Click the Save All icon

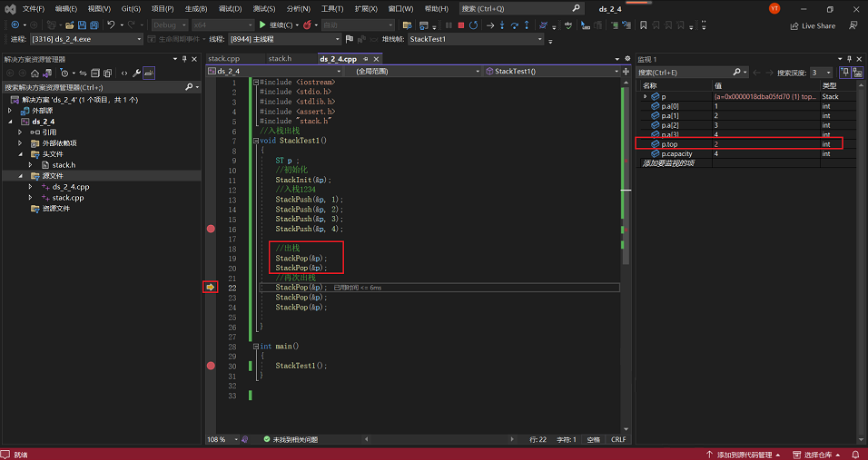pos(94,25)
